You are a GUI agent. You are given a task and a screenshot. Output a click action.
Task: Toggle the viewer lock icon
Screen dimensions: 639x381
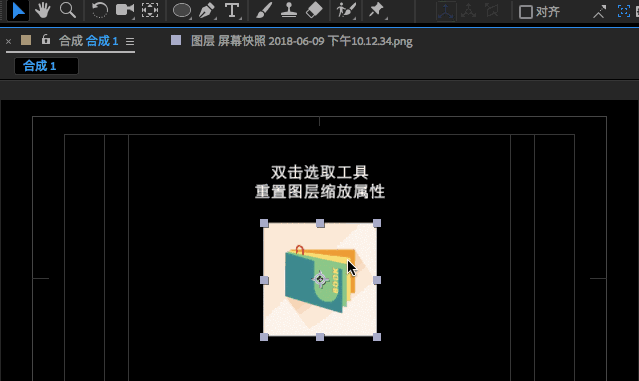point(46,40)
